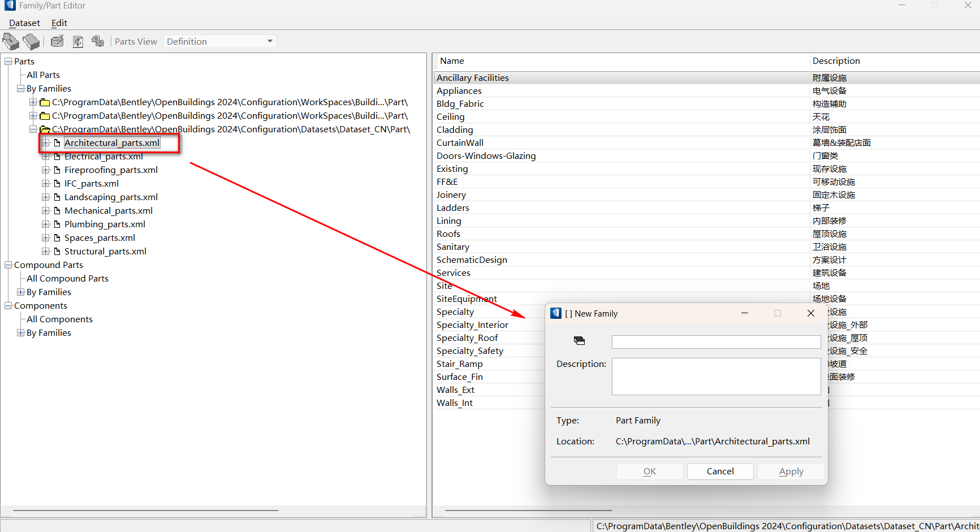
Task: Click the family list horizontal scrollbar
Action: click(x=529, y=511)
